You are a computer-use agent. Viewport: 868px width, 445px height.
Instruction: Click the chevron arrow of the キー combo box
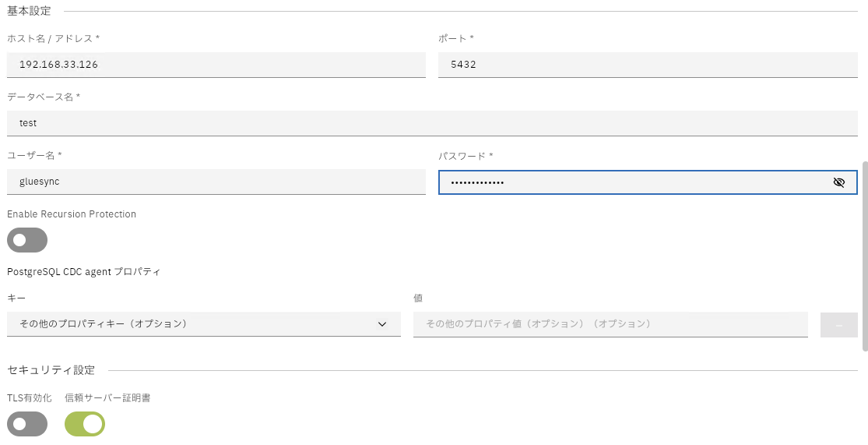click(x=382, y=324)
